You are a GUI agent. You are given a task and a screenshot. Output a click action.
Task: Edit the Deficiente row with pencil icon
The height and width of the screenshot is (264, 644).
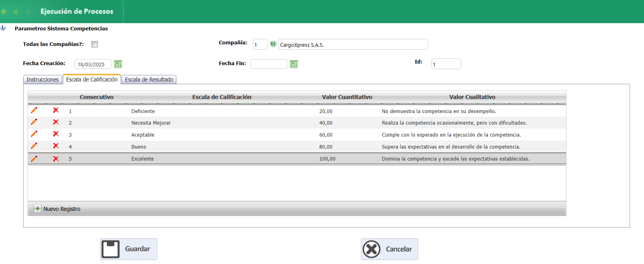[34, 110]
